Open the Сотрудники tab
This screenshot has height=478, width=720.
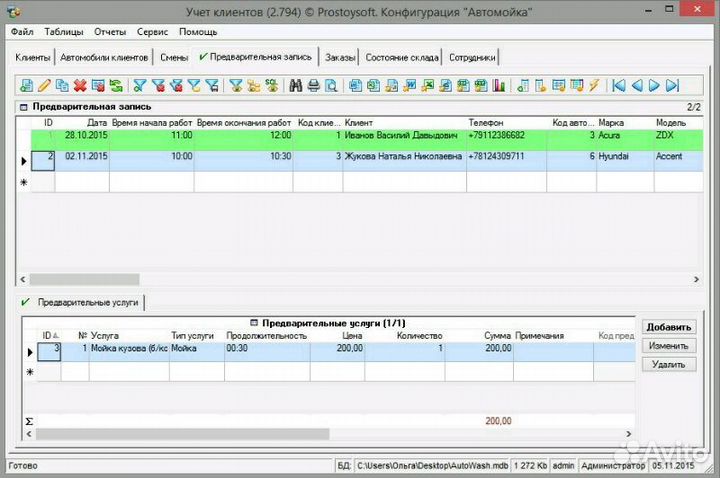(471, 58)
